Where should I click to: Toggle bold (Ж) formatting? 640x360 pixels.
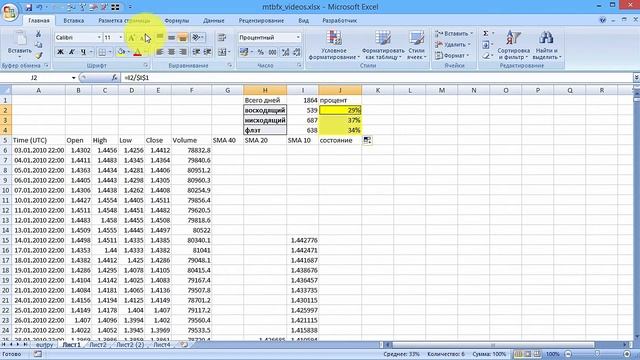click(60, 52)
